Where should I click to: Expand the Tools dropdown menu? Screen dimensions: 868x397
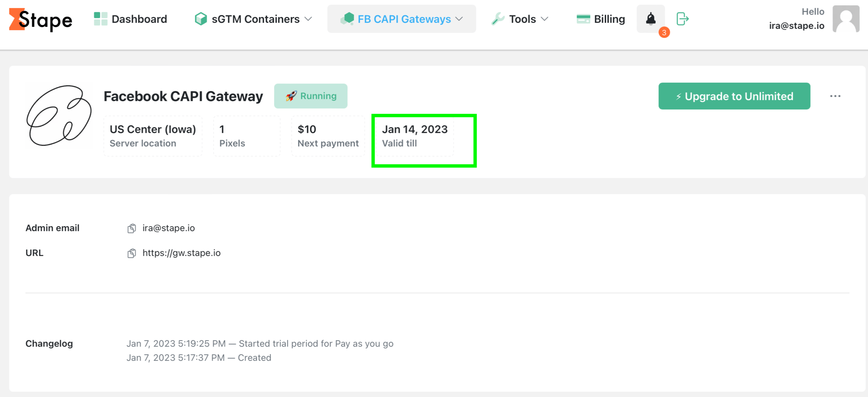click(x=520, y=19)
